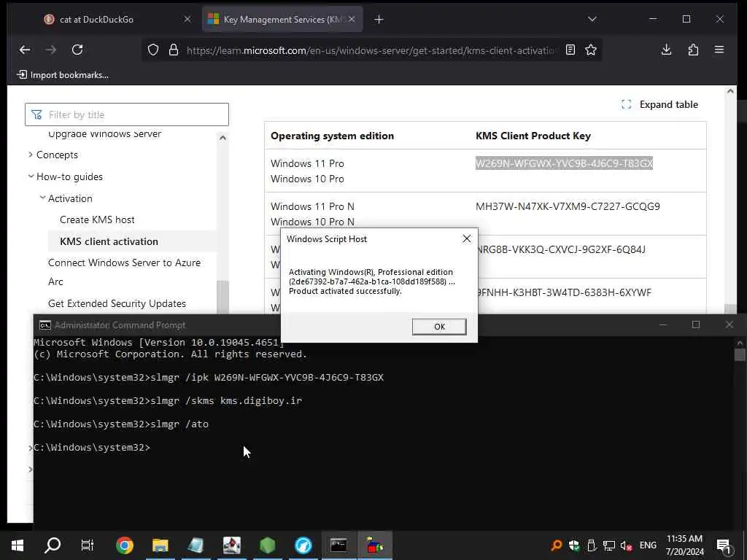Viewport: 747px width, 560px height.
Task: Open the browser extensions icon
Action: point(693,50)
